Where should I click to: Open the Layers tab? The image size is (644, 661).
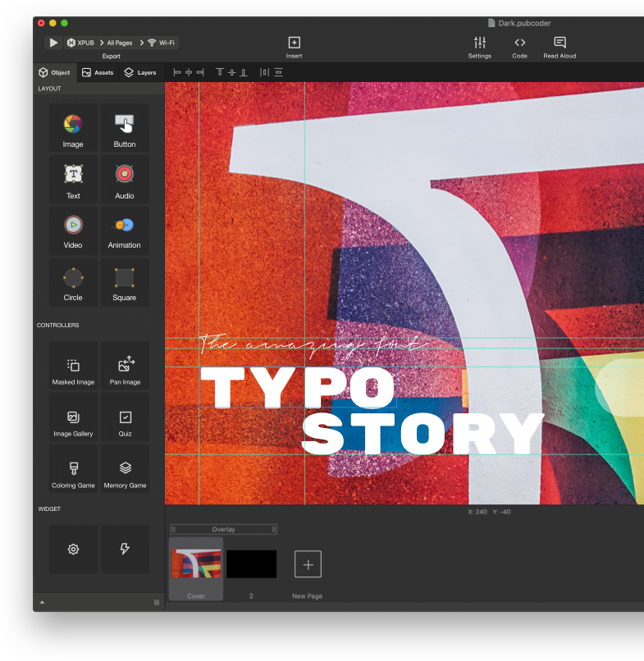pos(139,72)
